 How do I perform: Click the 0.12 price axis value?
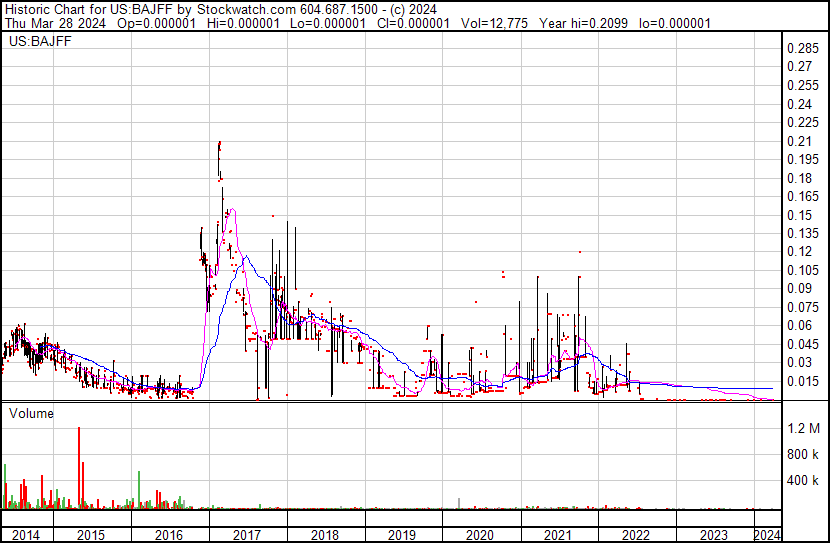click(x=799, y=251)
